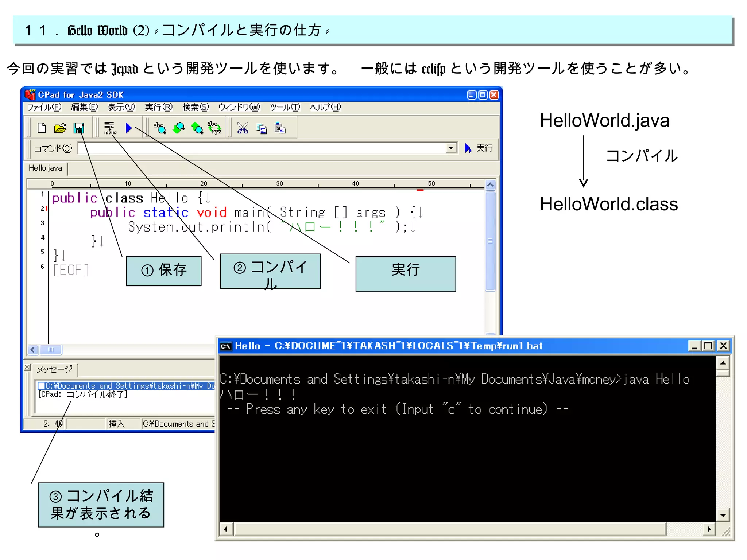Click the editor horizontal scroll left arrow

tap(33, 350)
